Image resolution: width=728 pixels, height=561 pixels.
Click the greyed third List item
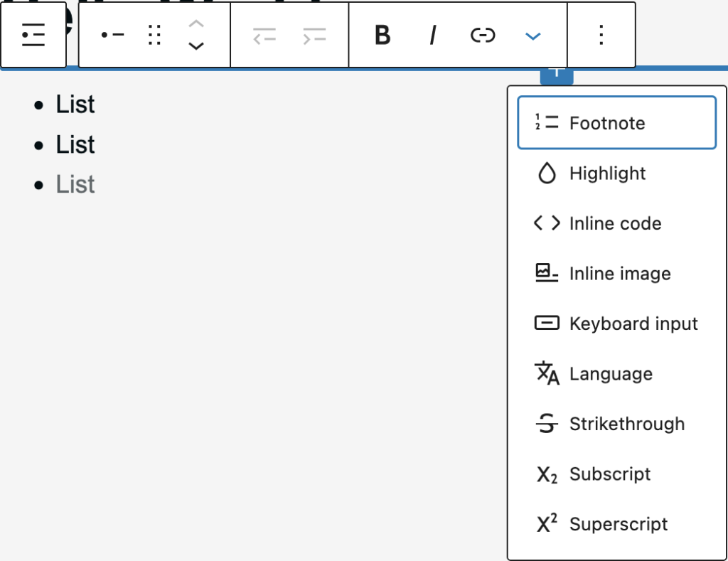point(75,184)
